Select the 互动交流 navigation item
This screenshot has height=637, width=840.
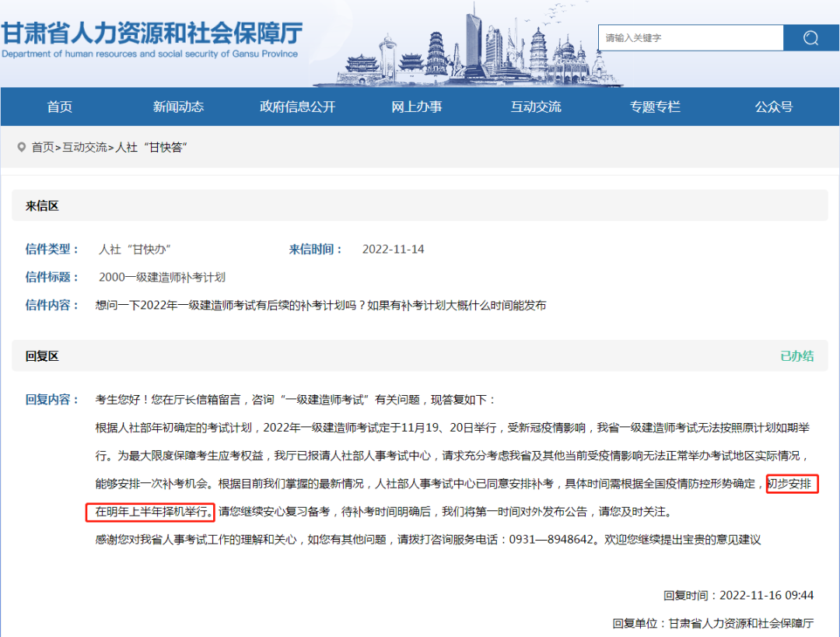click(535, 107)
